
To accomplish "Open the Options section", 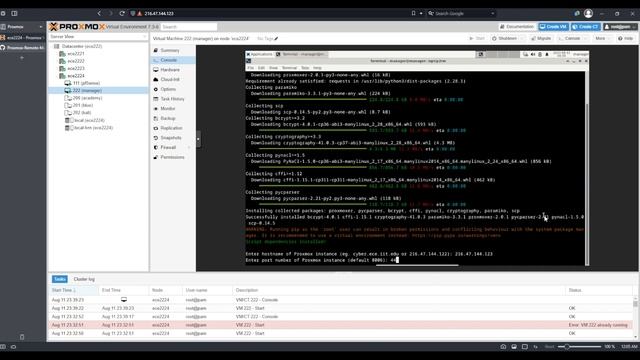I will pos(168,89).
